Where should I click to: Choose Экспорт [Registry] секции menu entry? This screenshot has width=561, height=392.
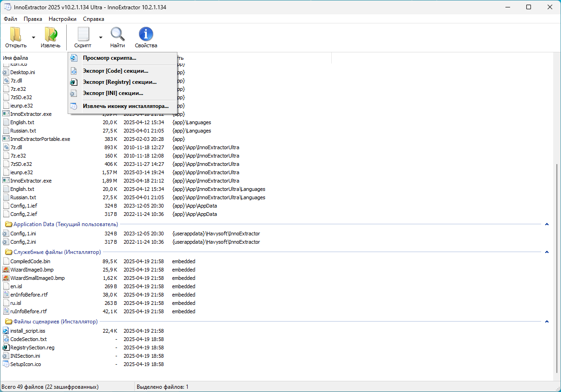tap(123, 82)
